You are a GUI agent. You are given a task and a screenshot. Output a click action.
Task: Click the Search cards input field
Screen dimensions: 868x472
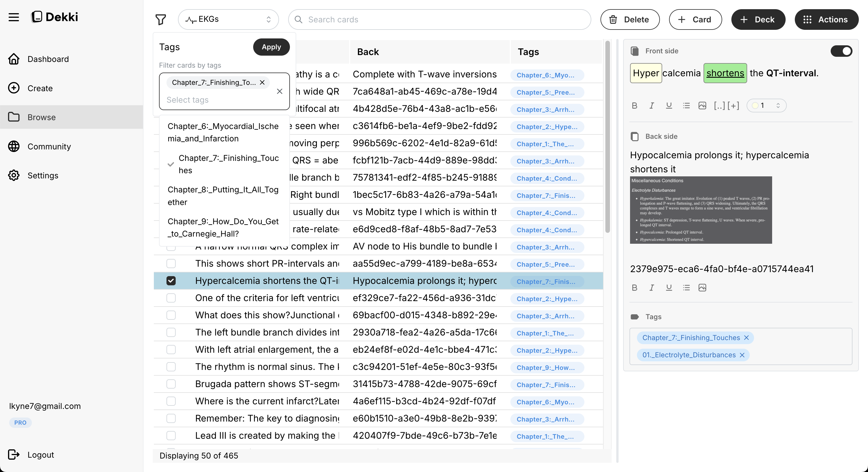(x=439, y=19)
